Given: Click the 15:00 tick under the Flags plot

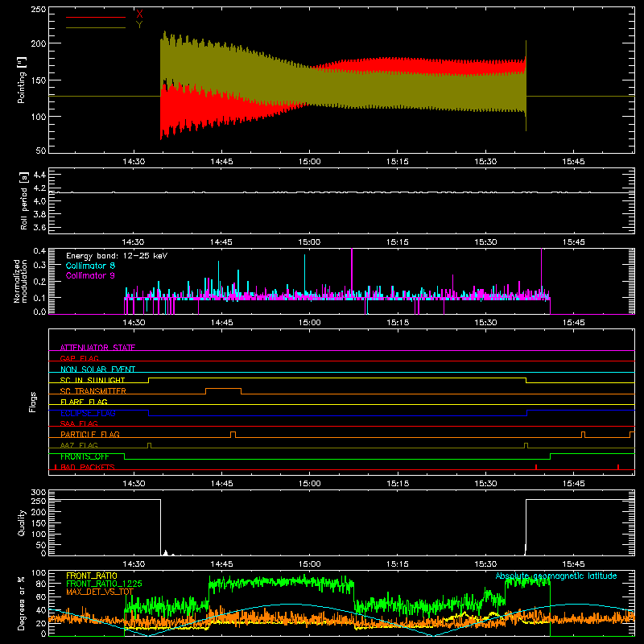Looking at the screenshot, I should pyautogui.click(x=309, y=484).
